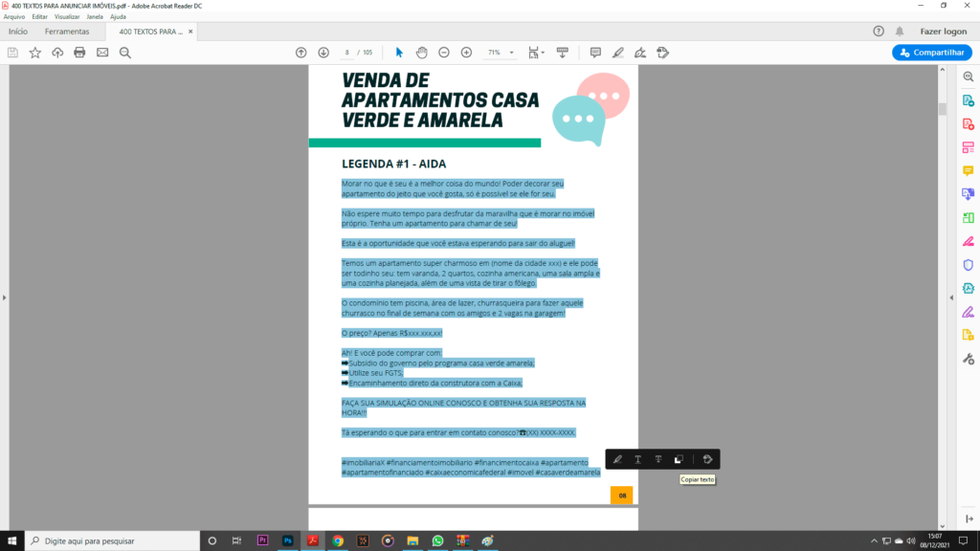Select the 400 TEXTOS PARA document tab
The height and width of the screenshot is (551, 980).
(x=150, y=32)
